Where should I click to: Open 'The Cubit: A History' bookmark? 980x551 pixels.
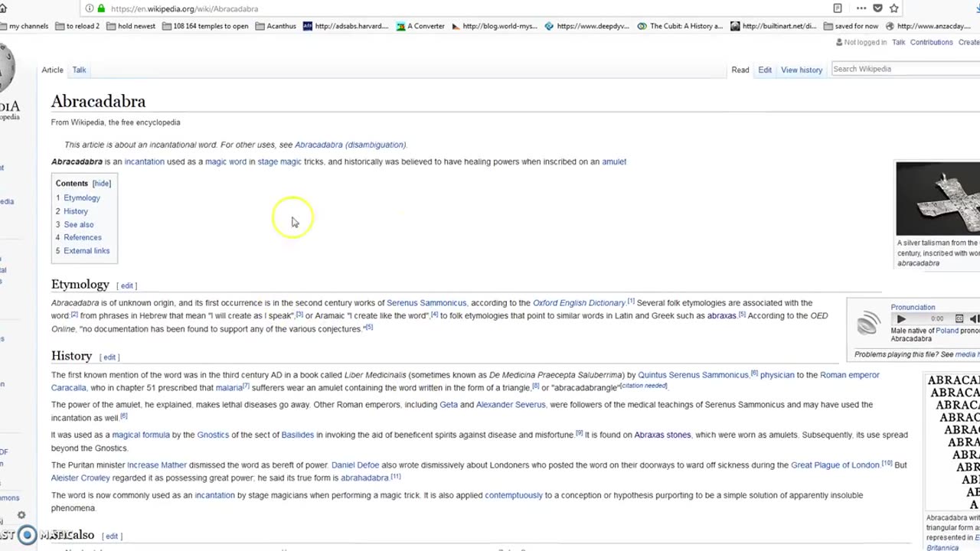tap(680, 26)
